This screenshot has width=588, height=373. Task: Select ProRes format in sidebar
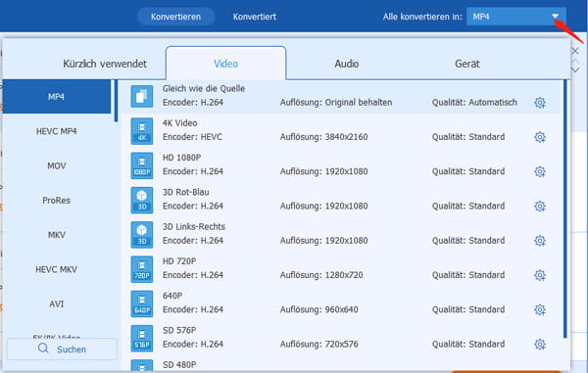pos(56,201)
